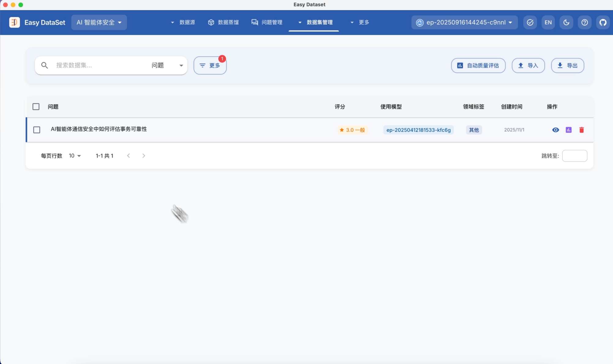View dataset details with eye icon
This screenshot has width=613, height=364.
click(x=555, y=130)
